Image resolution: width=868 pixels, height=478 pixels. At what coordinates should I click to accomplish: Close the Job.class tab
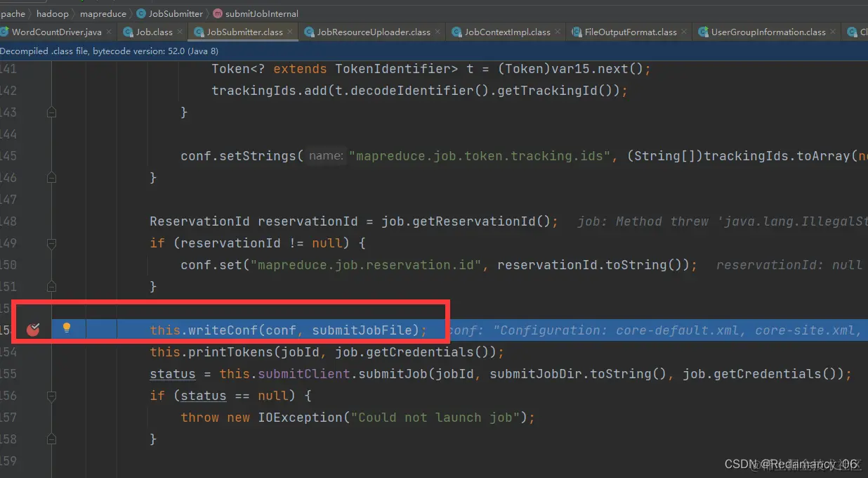point(180,32)
